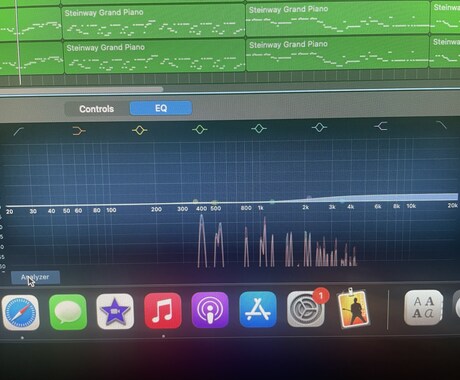The width and height of the screenshot is (460, 380).
Task: Select second full Steinway Grand Piano region, top track
Action: click(338, 18)
